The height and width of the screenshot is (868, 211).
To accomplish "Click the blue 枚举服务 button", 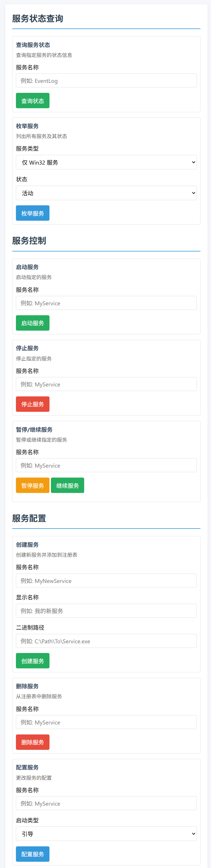I will pyautogui.click(x=33, y=213).
